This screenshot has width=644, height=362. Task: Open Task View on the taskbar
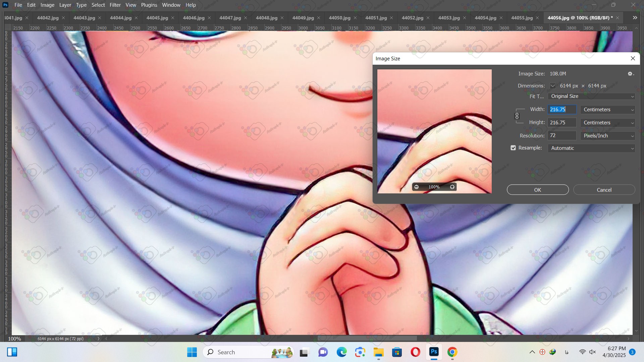(x=304, y=352)
